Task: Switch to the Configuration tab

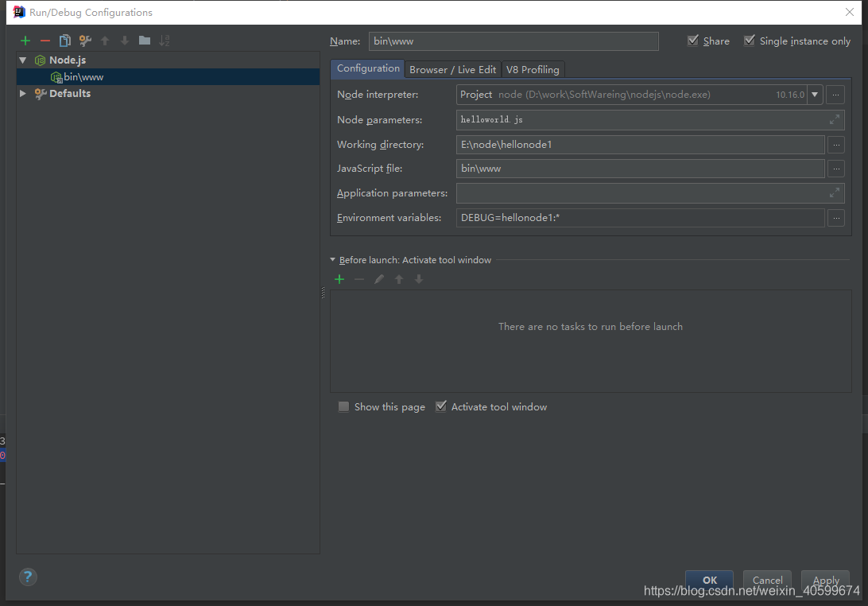Action: coord(368,68)
